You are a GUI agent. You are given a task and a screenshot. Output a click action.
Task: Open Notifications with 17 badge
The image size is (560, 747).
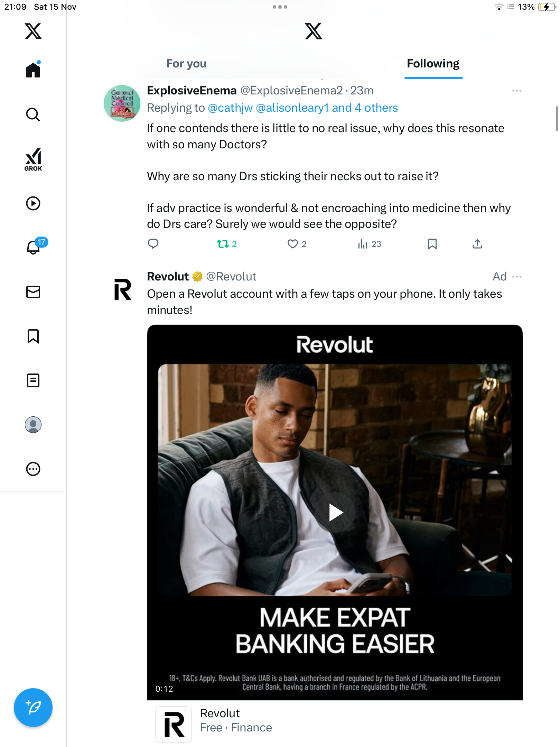tap(34, 247)
